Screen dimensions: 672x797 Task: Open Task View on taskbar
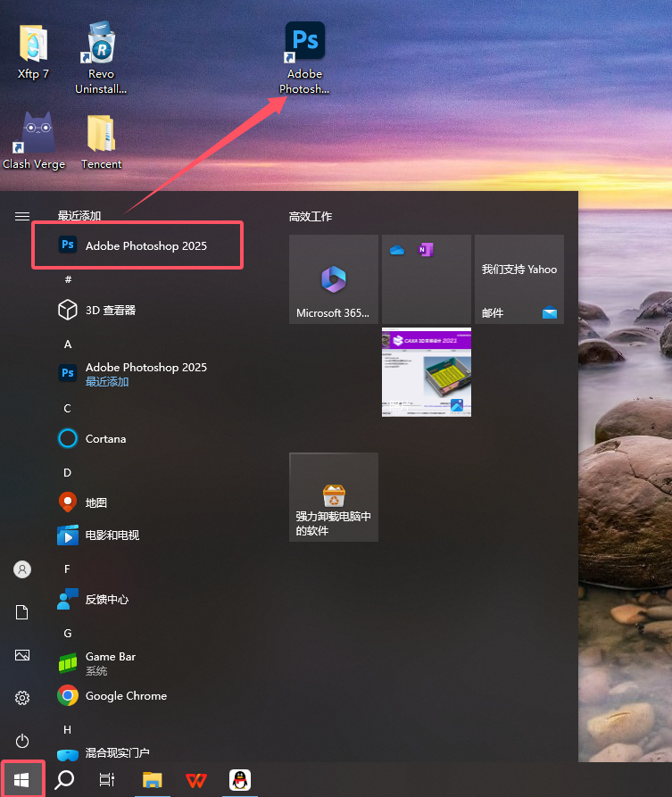[107, 780]
